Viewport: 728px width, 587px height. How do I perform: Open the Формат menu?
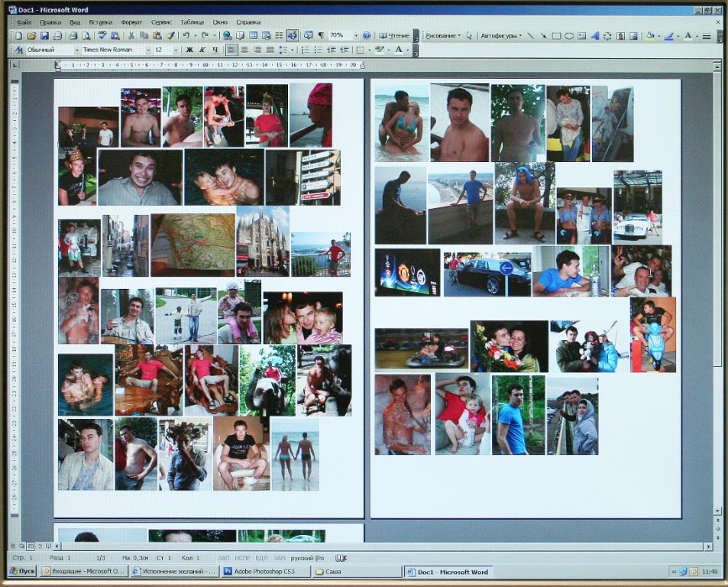click(x=132, y=22)
